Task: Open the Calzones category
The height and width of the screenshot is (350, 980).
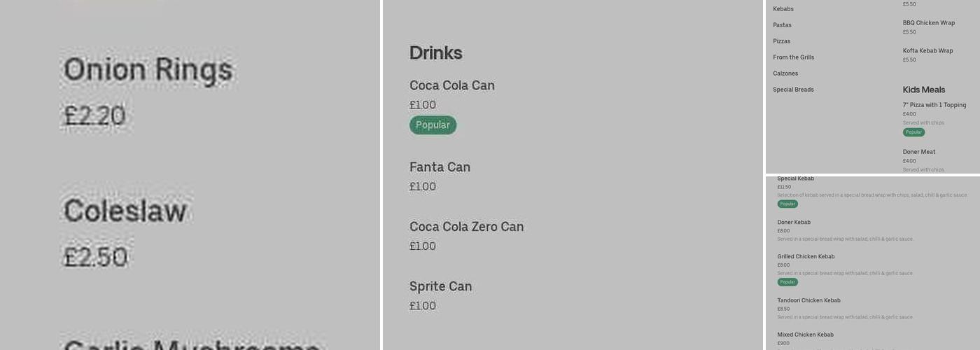Action: [x=785, y=73]
